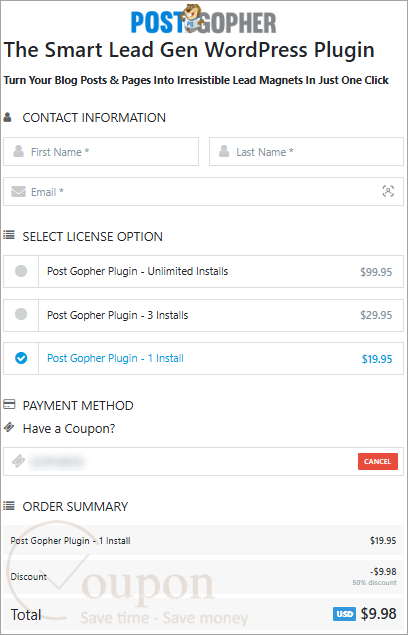Viewport: 408px width, 635px height.
Task: Select the checked 1 Install radio button
Action: [21, 358]
